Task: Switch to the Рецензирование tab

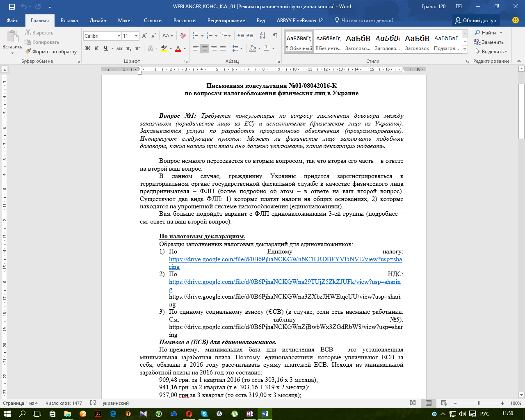Action: pos(226,21)
